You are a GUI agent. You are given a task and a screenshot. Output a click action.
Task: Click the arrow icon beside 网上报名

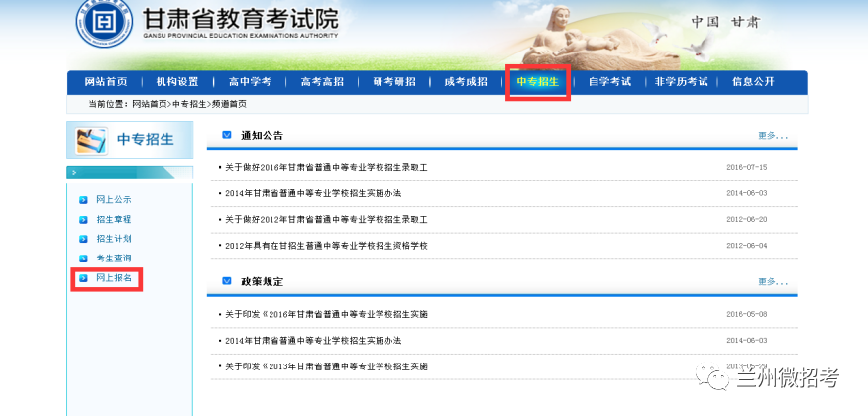point(83,278)
